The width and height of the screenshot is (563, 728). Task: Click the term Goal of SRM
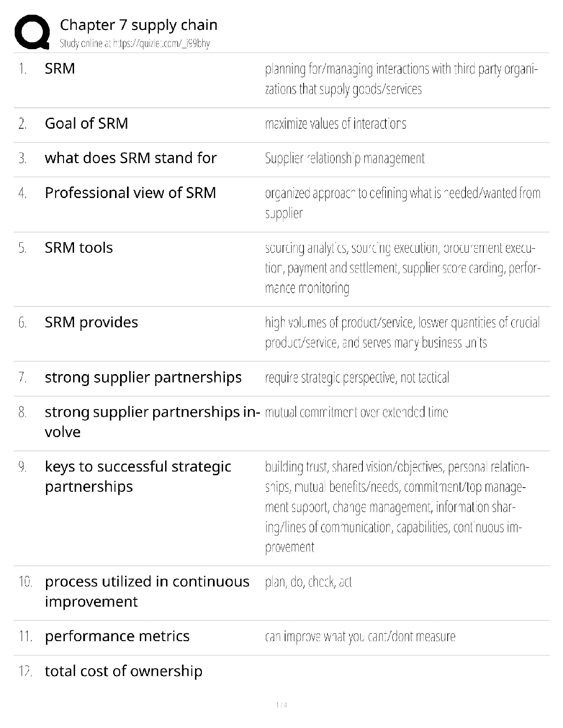[86, 123]
